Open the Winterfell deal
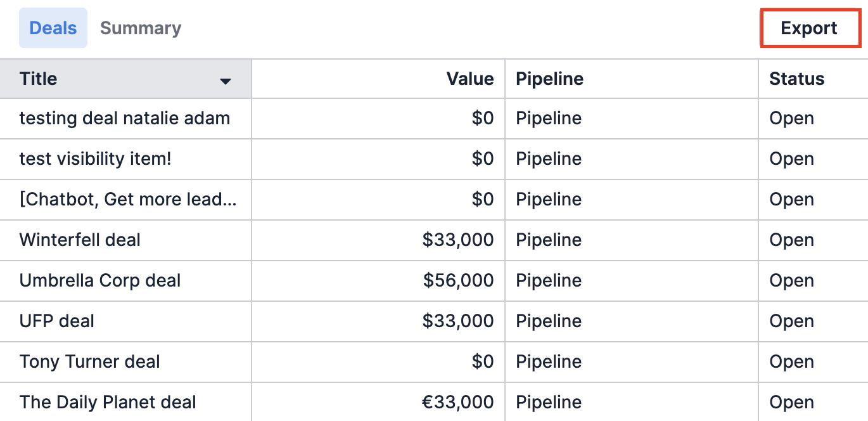The image size is (868, 421). [x=80, y=240]
